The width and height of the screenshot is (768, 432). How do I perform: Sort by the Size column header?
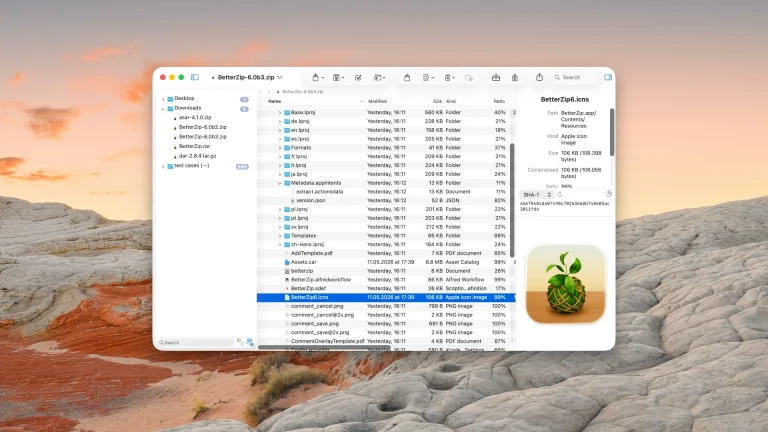point(431,101)
